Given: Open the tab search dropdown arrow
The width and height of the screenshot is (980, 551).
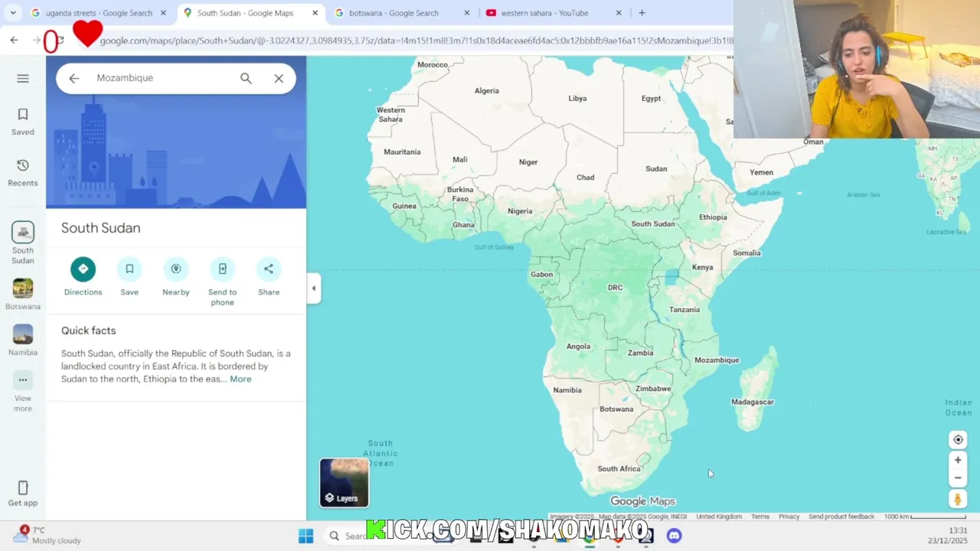Looking at the screenshot, I should 13,13.
